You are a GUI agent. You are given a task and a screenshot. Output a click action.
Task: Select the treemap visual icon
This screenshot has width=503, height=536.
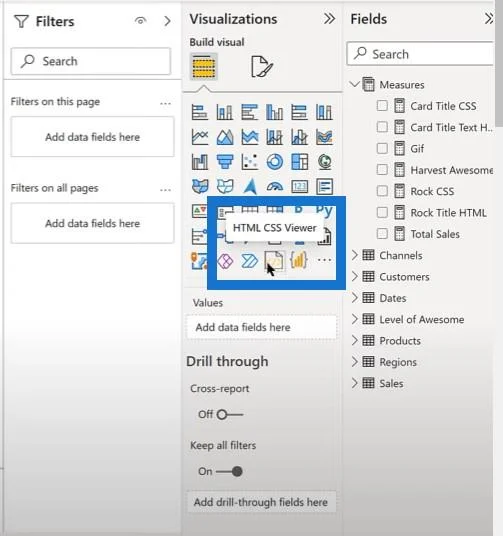(300, 162)
